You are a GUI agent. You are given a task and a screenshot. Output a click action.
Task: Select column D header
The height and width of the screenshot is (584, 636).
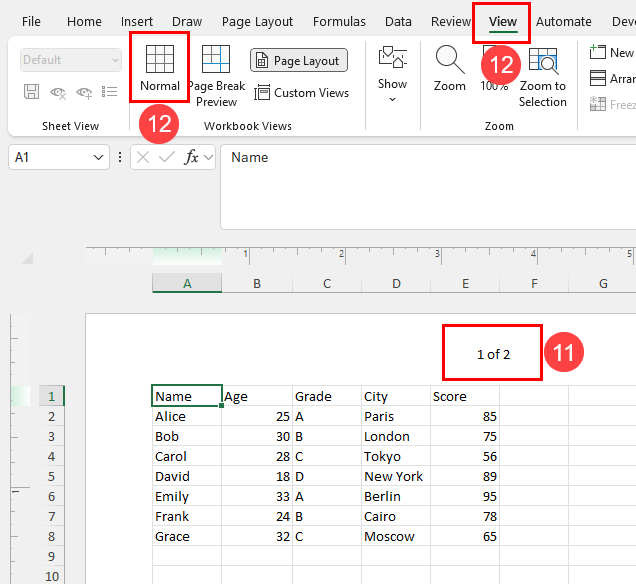pyautogui.click(x=396, y=283)
